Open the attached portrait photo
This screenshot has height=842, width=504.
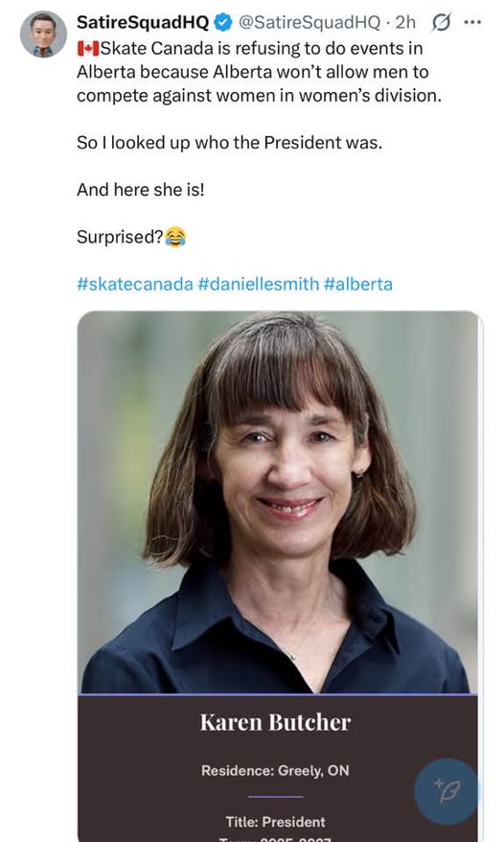[278, 503]
